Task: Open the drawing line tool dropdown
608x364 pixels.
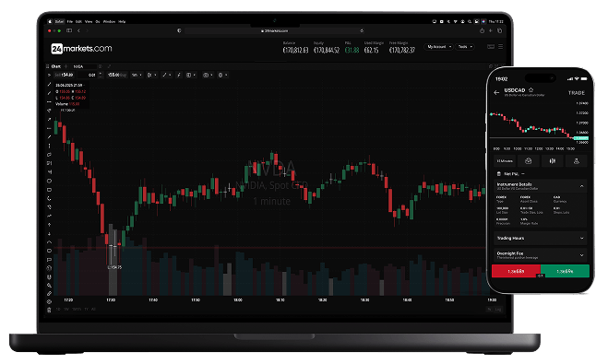Action: (167, 75)
